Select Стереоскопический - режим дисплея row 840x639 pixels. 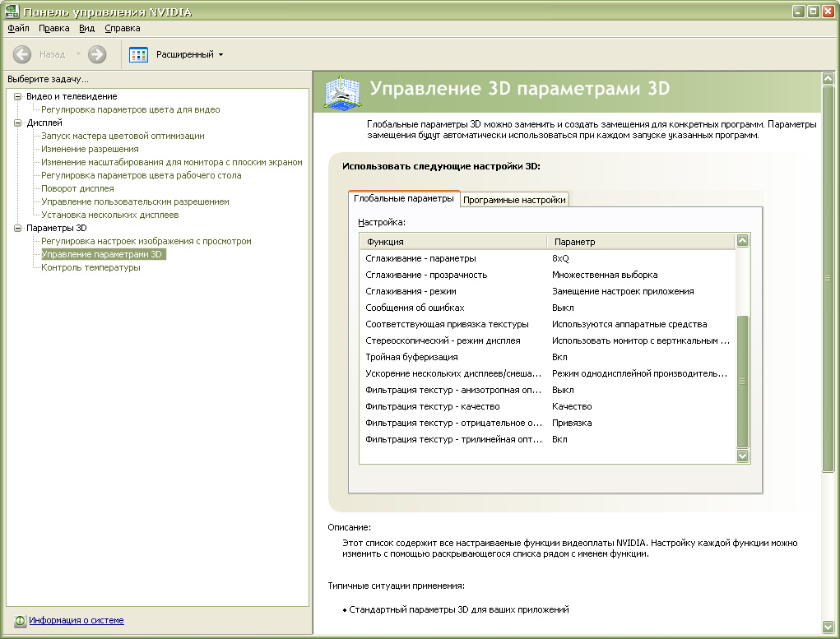coord(547,340)
